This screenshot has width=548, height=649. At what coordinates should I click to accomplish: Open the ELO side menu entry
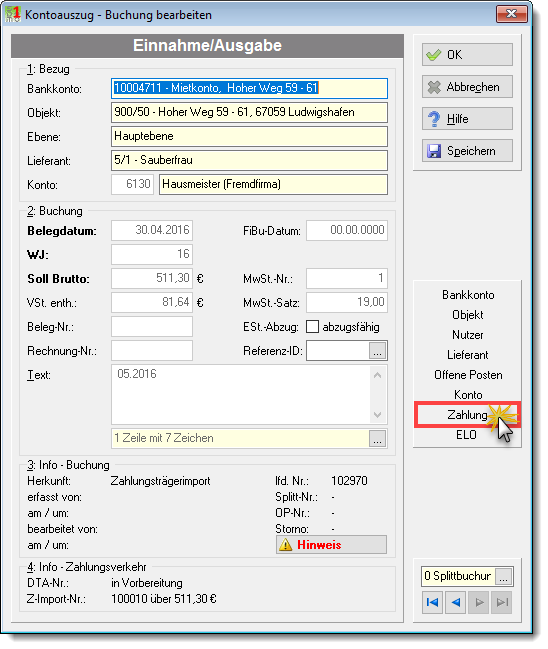click(466, 435)
